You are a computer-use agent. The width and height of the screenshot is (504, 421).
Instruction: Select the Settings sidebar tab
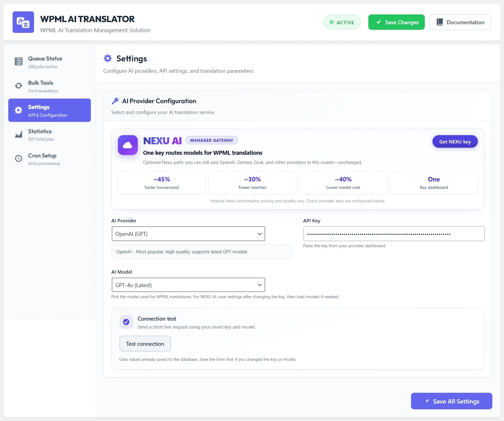[x=49, y=110]
